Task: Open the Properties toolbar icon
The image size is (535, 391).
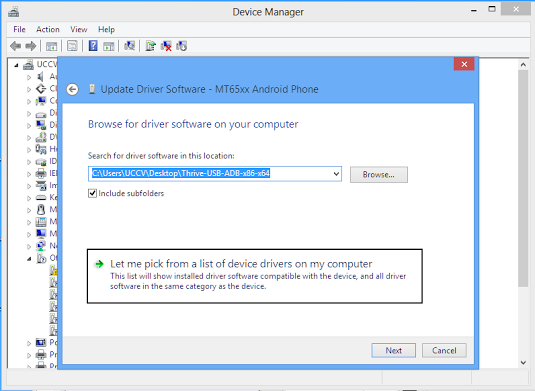Action: point(72,46)
